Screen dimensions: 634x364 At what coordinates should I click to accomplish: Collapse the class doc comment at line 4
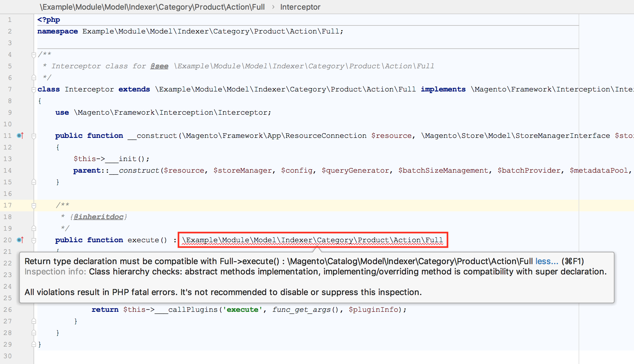(x=34, y=55)
